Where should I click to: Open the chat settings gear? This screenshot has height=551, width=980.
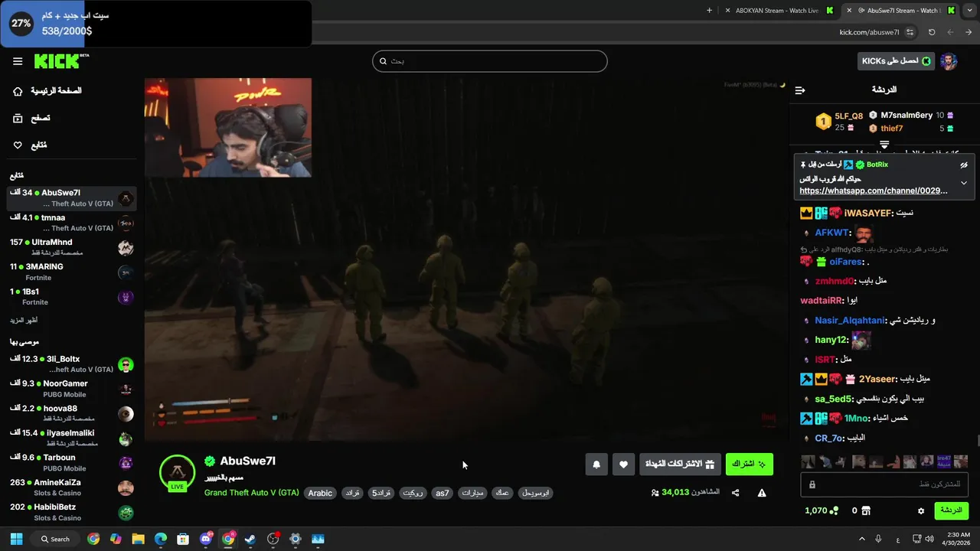coord(921,510)
